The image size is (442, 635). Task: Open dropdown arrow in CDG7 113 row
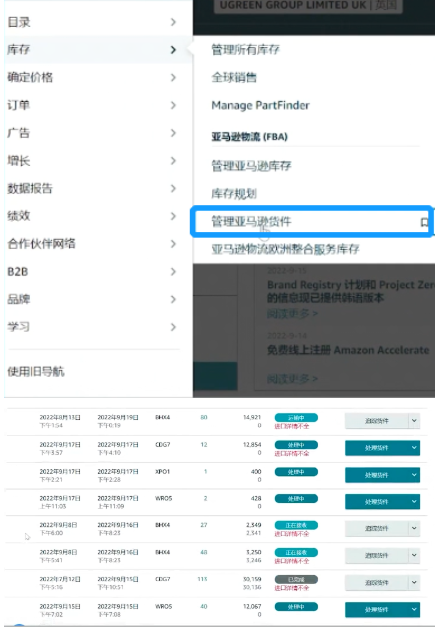tap(414, 583)
